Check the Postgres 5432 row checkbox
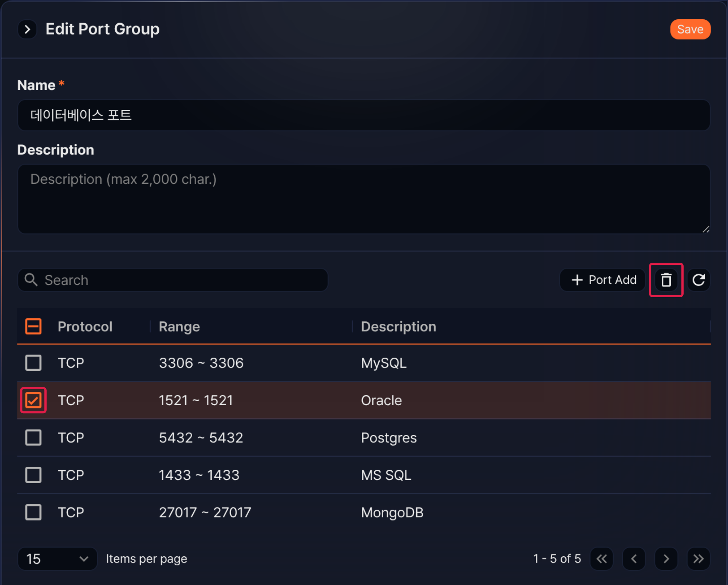Image resolution: width=728 pixels, height=585 pixels. [33, 438]
